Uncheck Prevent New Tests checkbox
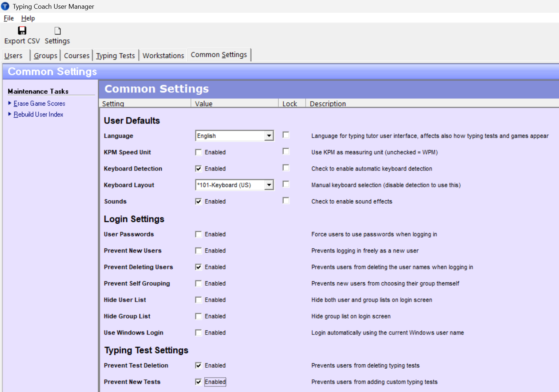This screenshot has height=392, width=559. (198, 382)
